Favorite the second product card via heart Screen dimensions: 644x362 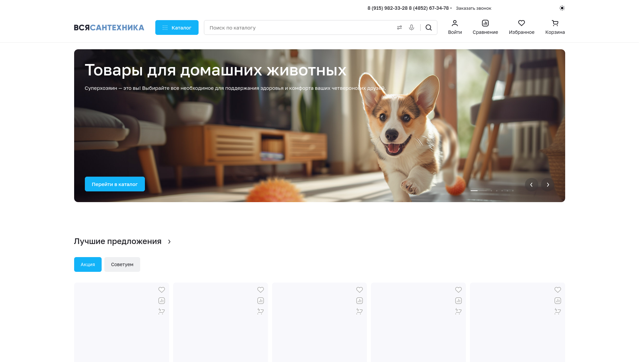[x=261, y=290]
